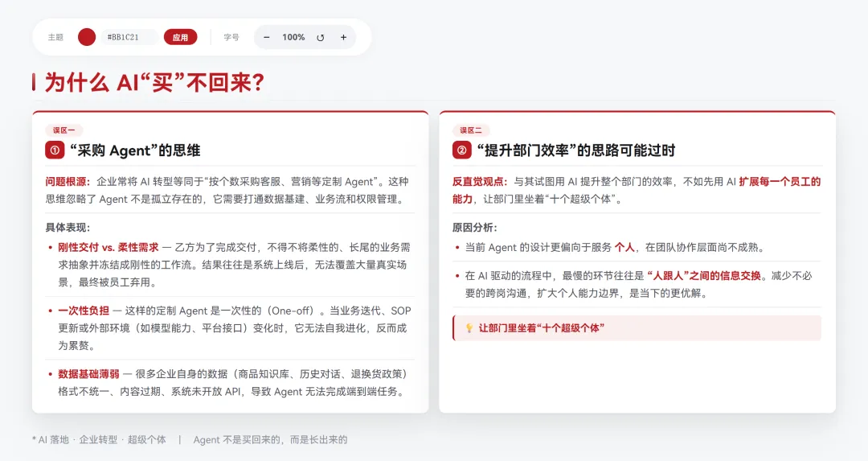
Task: Click the 100% font size value
Action: pos(293,37)
